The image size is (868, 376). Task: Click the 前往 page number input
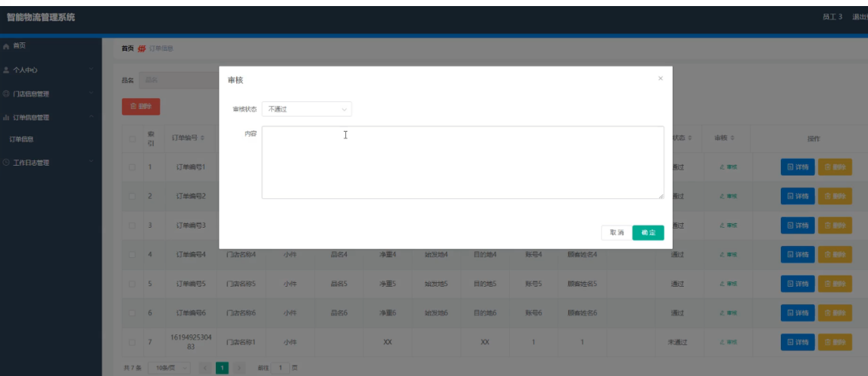click(281, 368)
